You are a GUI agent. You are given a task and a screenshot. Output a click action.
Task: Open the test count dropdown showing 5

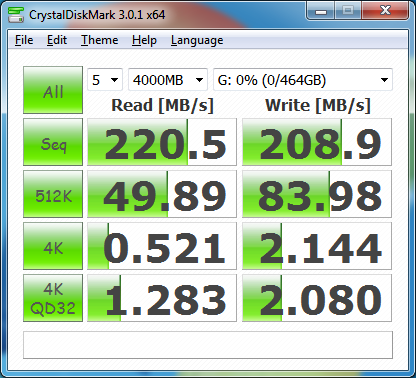pyautogui.click(x=105, y=80)
